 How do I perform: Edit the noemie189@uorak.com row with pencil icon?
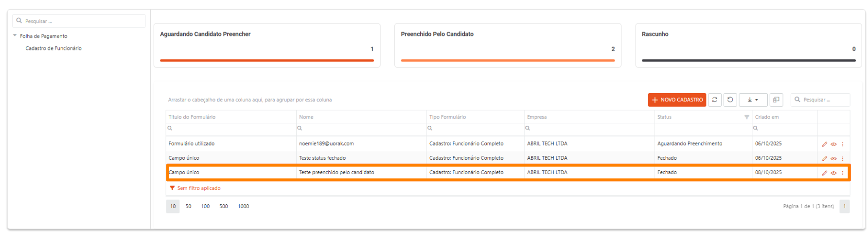pyautogui.click(x=824, y=144)
